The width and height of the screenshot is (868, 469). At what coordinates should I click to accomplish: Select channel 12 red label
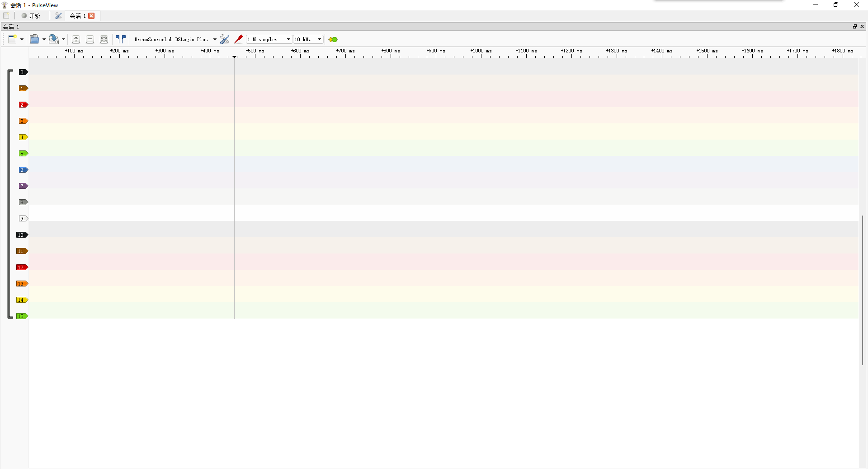pos(22,267)
